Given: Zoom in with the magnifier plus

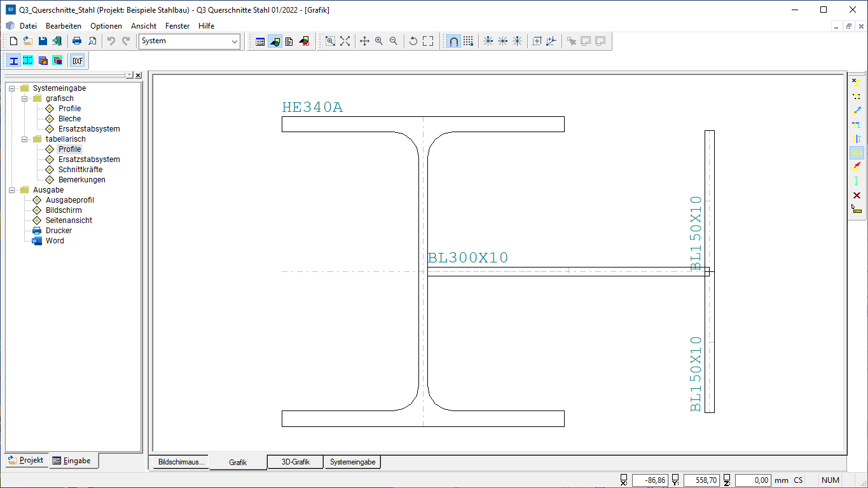Looking at the screenshot, I should point(379,41).
